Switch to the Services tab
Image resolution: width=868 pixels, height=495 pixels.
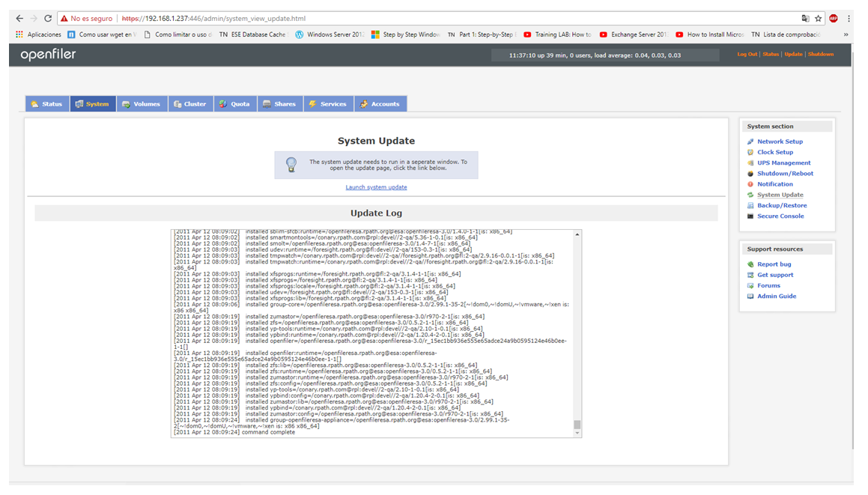point(328,104)
